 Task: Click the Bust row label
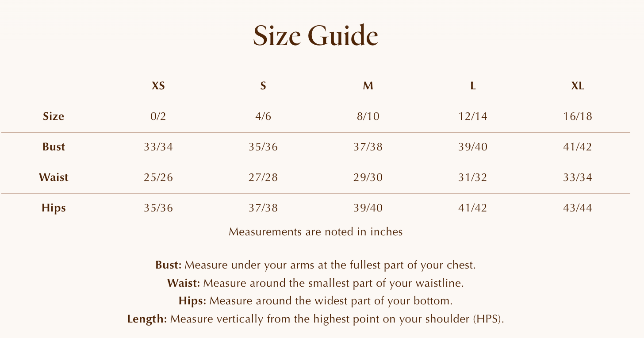pos(54,147)
